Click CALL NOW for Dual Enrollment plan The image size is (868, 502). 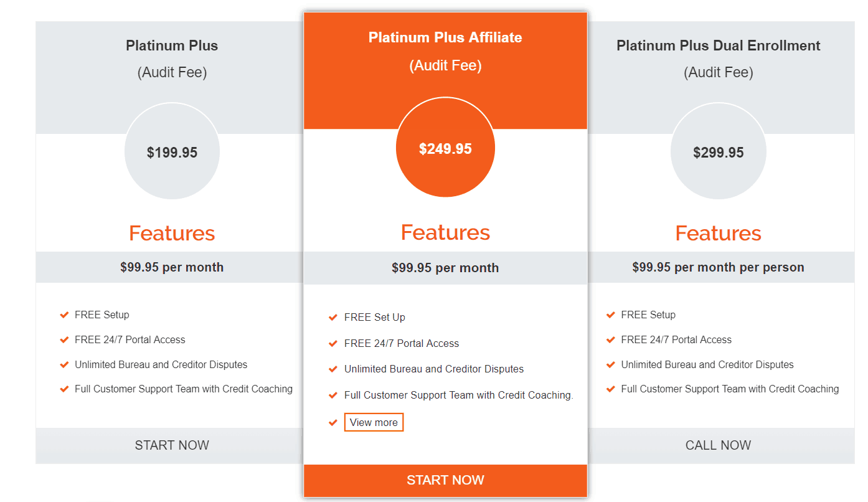[718, 445]
